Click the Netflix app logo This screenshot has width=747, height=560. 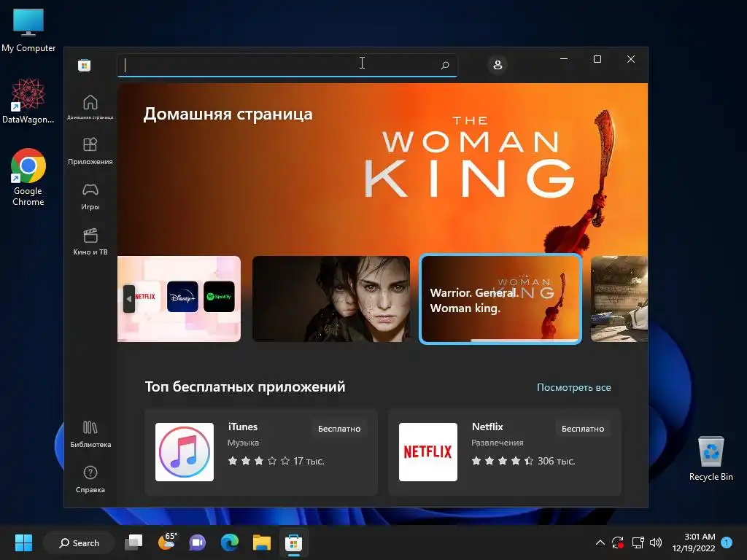pyautogui.click(x=427, y=452)
